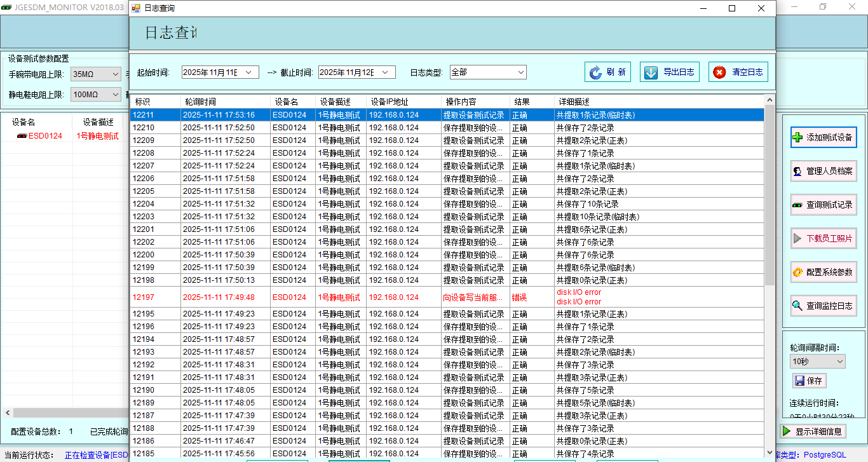Sort log by 轮询时间 column header
Image resolution: width=868 pixels, height=462 pixels.
[x=226, y=102]
